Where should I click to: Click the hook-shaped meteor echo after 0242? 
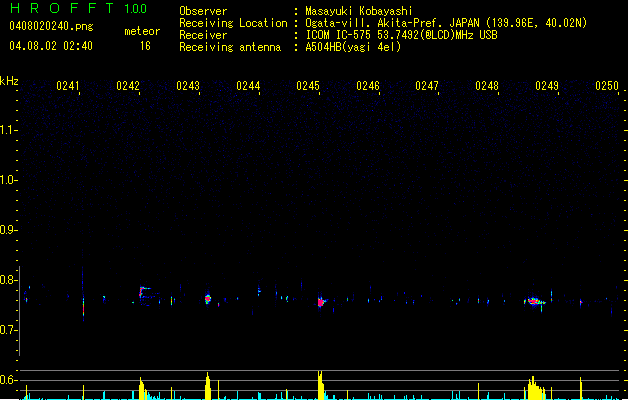(x=144, y=293)
